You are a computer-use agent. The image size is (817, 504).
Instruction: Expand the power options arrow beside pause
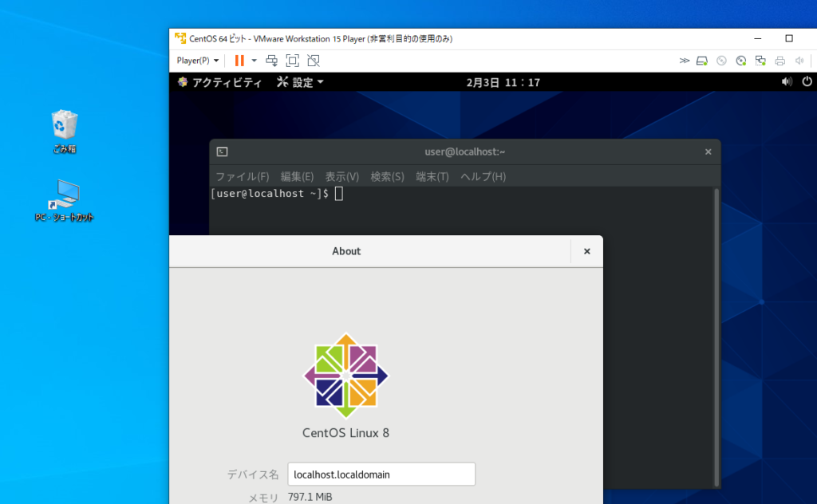[255, 61]
